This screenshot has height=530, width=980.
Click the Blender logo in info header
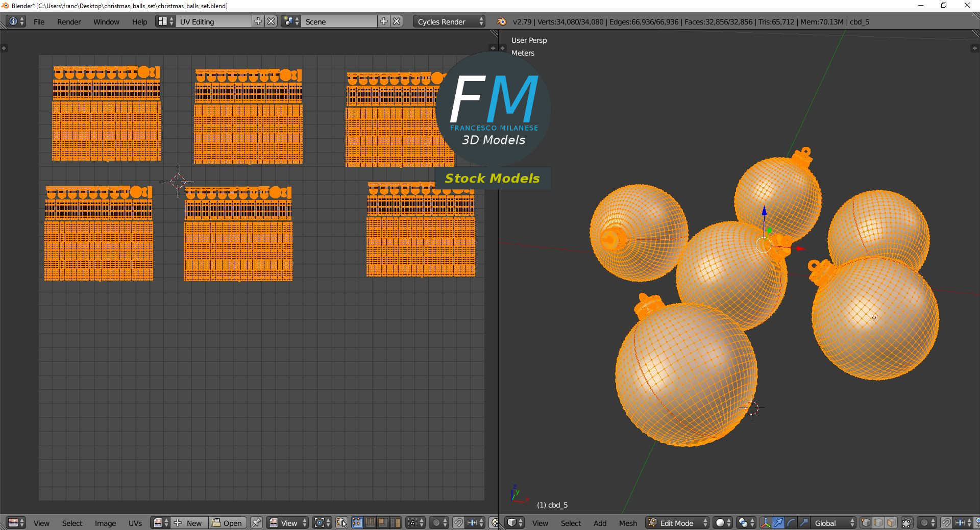pyautogui.click(x=502, y=21)
